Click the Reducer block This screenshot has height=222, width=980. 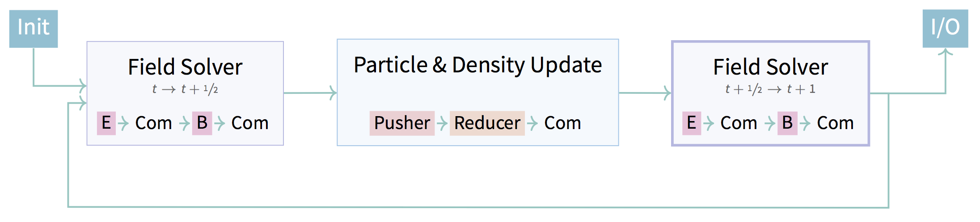tap(487, 123)
